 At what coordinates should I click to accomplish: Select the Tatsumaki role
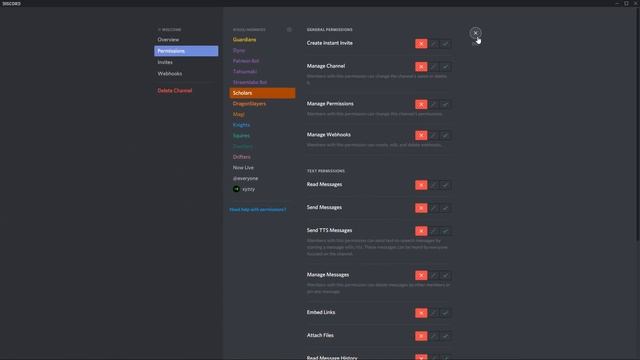pyautogui.click(x=262, y=71)
